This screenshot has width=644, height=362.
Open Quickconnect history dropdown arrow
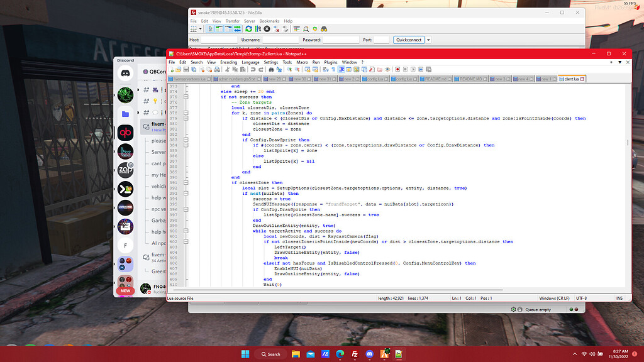pos(429,40)
